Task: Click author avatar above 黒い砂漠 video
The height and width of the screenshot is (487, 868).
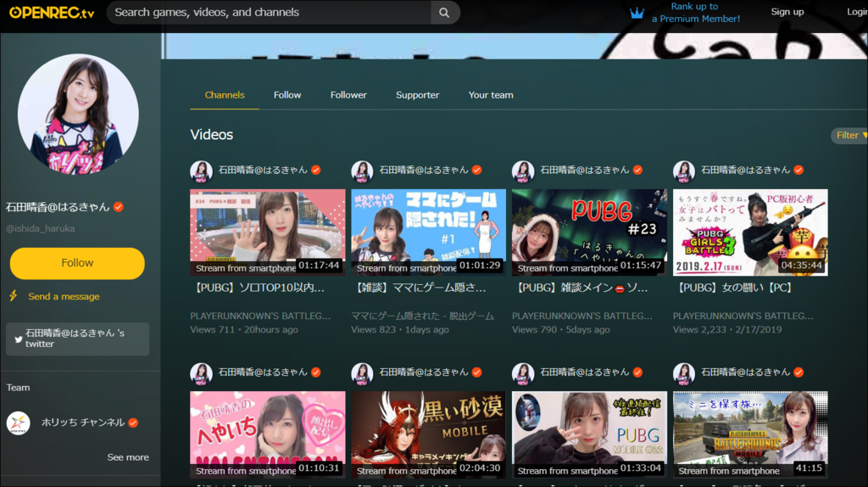Action: [362, 373]
